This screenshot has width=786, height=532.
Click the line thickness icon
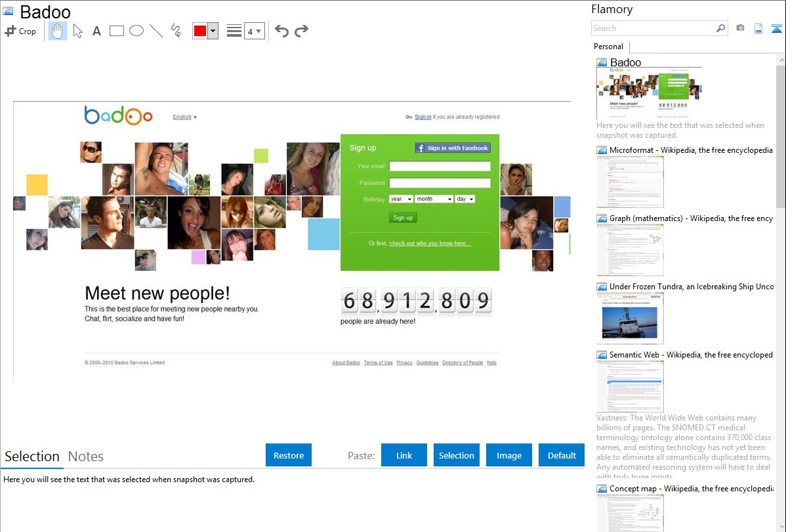[234, 31]
